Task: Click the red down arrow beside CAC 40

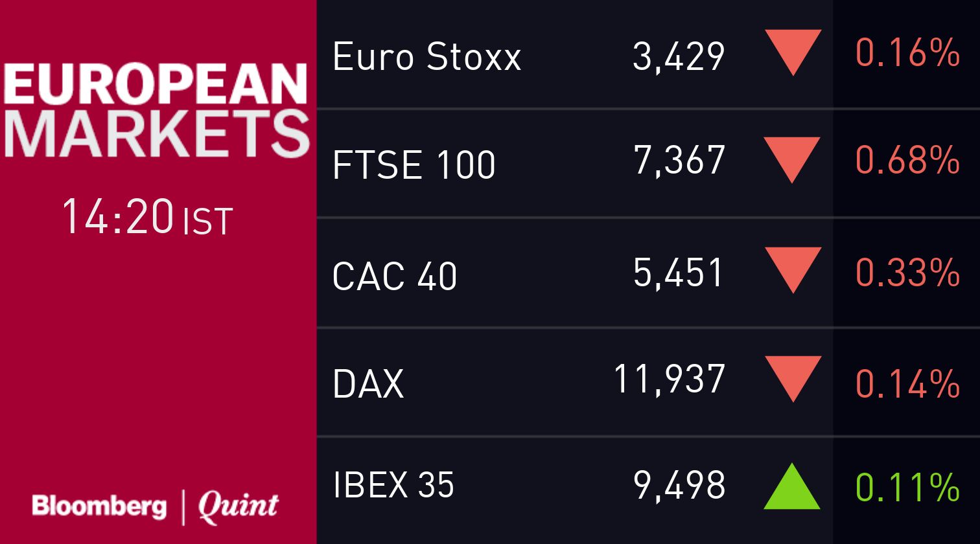Action: click(792, 270)
